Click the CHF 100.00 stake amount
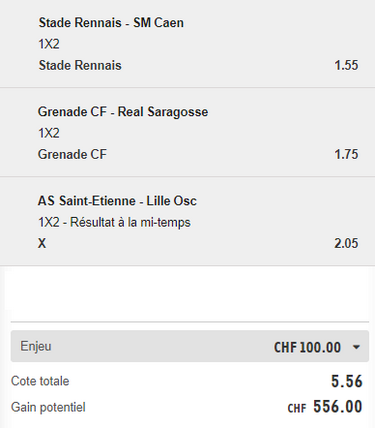The image size is (375, 428). click(307, 347)
